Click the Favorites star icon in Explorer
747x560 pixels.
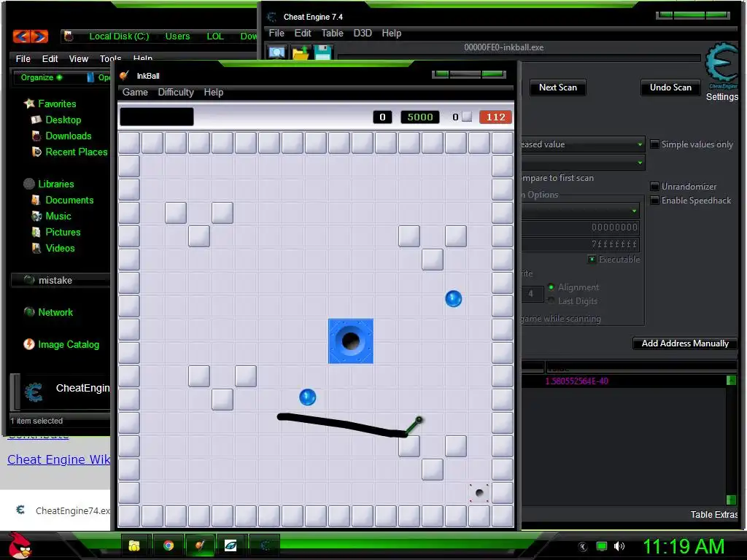click(x=29, y=104)
